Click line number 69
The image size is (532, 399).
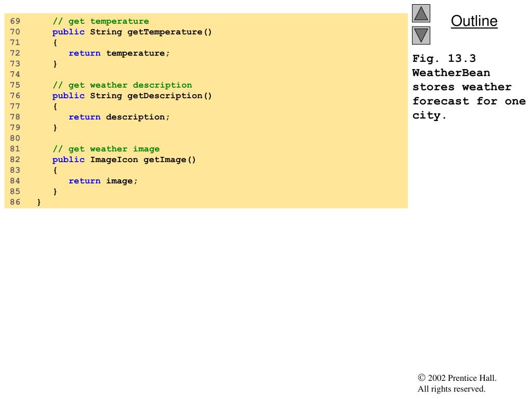[x=15, y=21]
